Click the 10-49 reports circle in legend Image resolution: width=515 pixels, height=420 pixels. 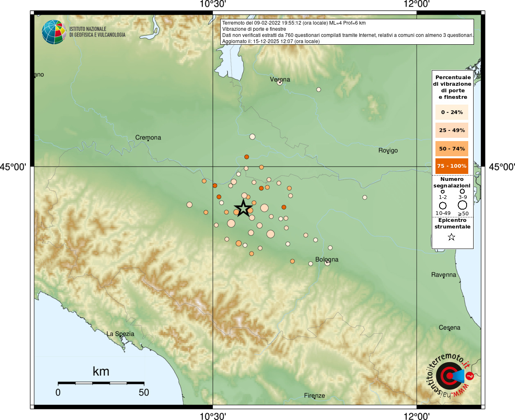click(x=443, y=205)
